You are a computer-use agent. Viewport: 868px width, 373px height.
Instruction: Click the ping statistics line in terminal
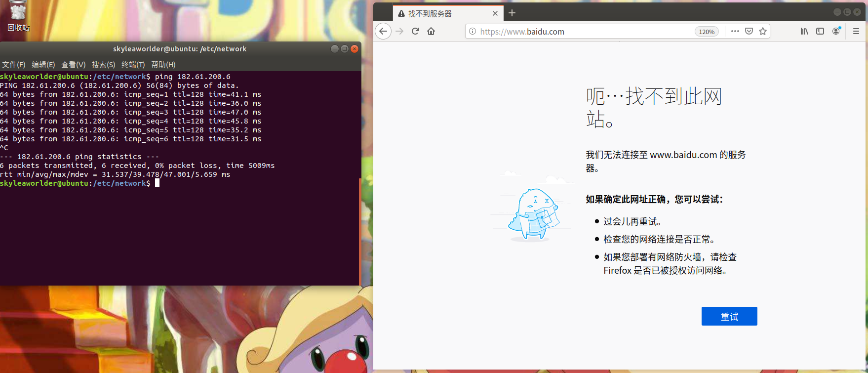79,157
